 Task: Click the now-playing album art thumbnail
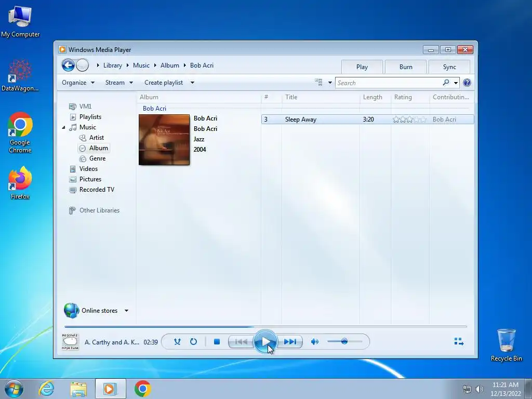(70, 342)
